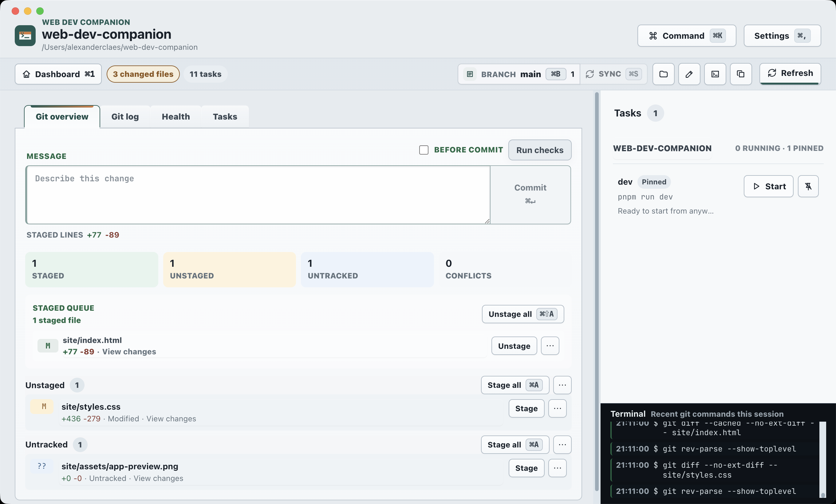This screenshot has height=504, width=836.
Task: Open the Command palette button
Action: 687,36
